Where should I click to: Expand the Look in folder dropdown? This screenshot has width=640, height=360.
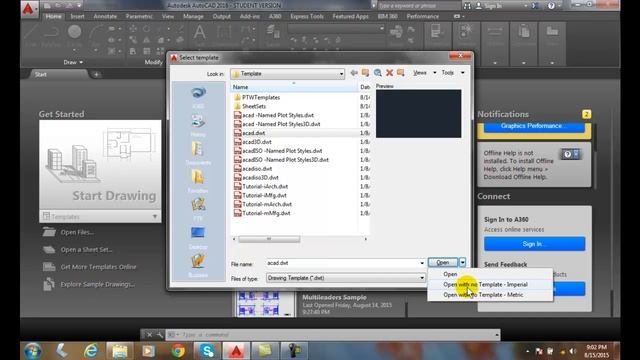point(341,73)
